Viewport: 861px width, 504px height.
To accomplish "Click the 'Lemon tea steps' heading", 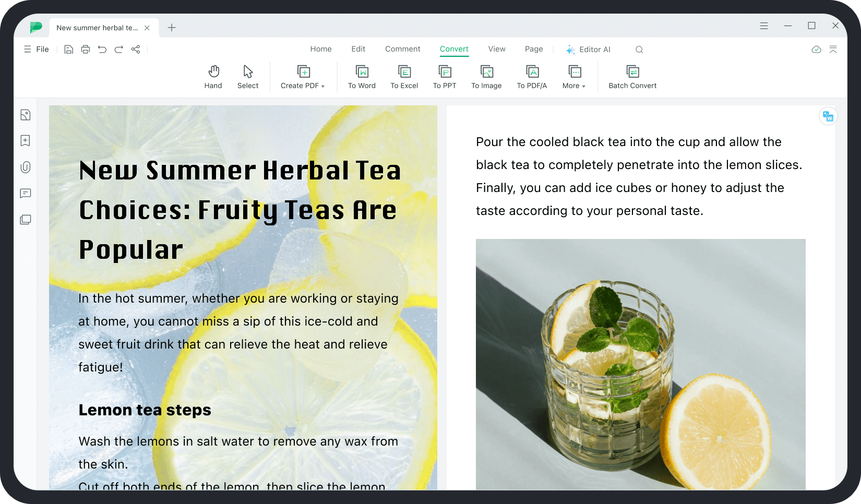I will tap(145, 410).
